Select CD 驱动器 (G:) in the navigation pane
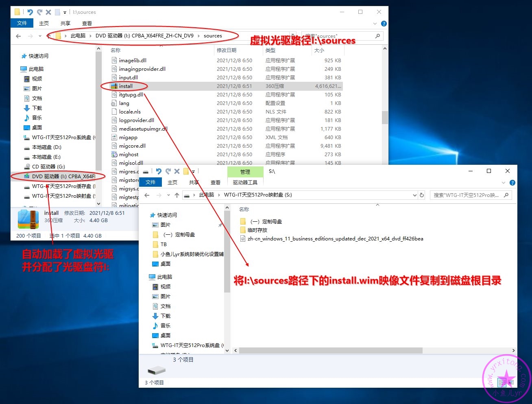Viewport: 532px width, 404px height. coord(48,167)
